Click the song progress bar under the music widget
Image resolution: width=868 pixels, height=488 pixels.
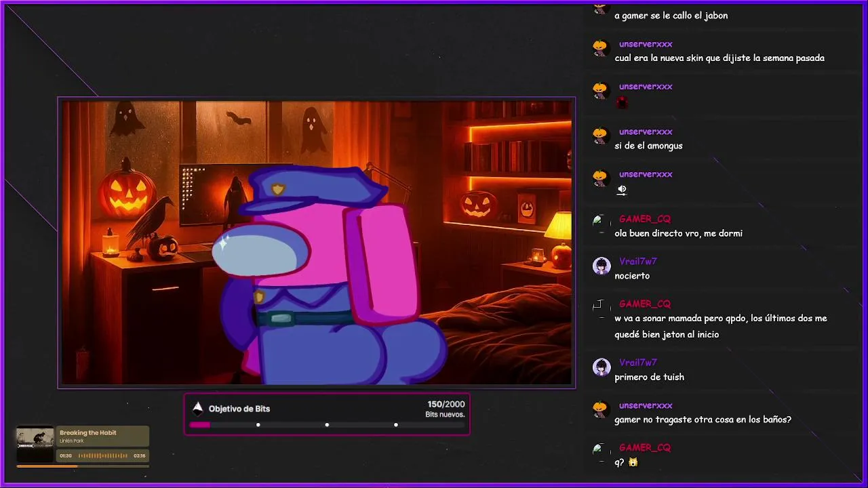tap(83, 466)
